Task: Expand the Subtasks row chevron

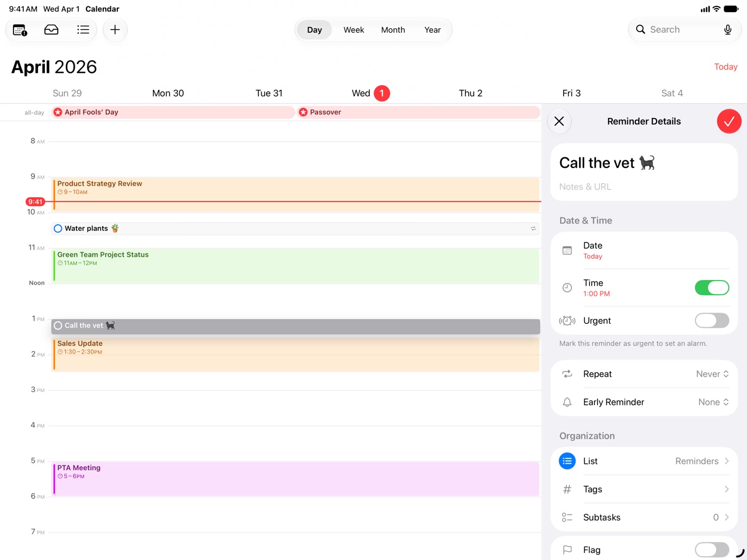Action: pos(727,517)
